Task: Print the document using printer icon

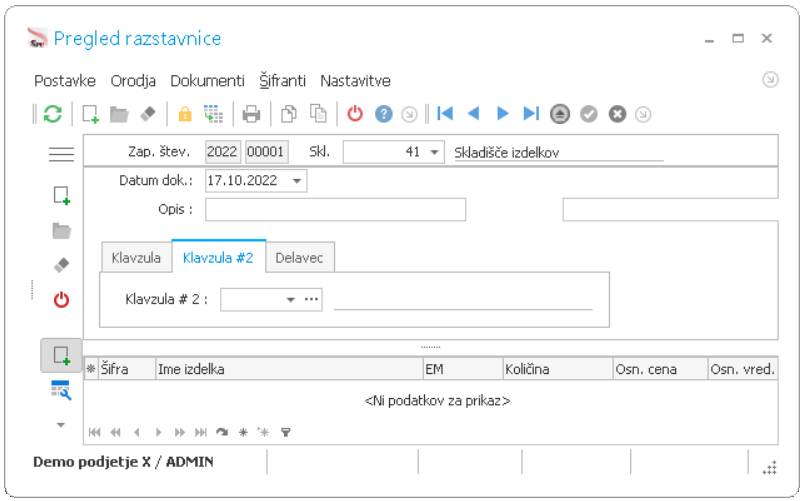Action: (x=251, y=114)
